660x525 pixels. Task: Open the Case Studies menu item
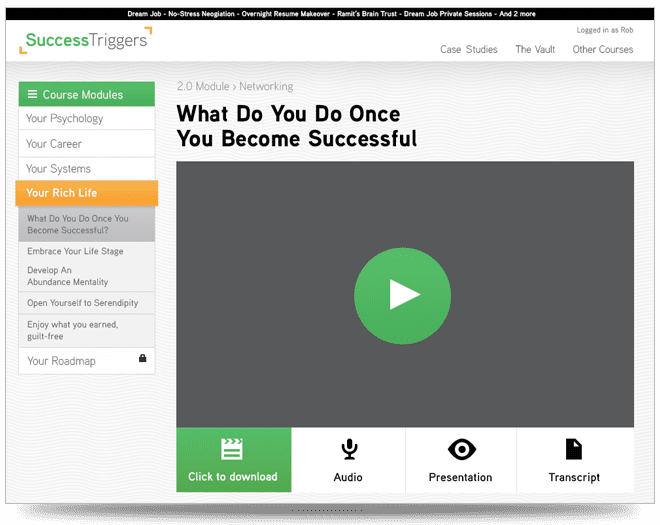coord(468,50)
